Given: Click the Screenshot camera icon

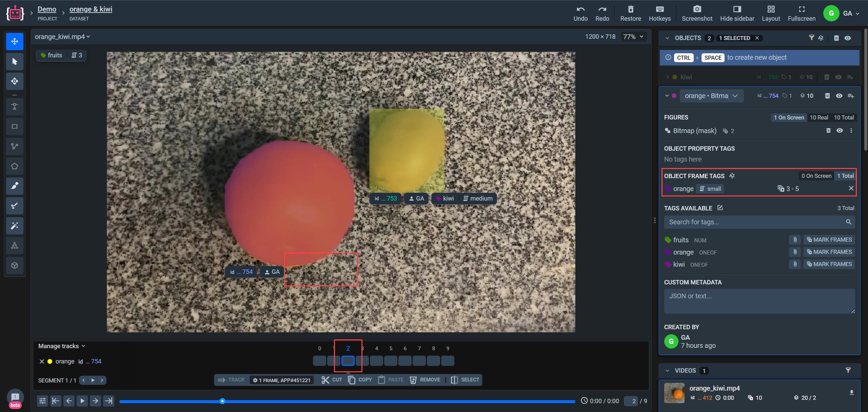Looking at the screenshot, I should point(697,9).
